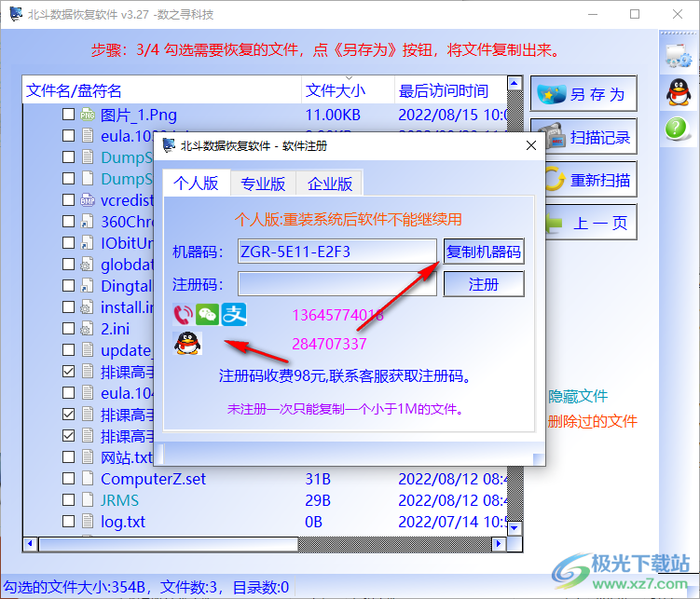Click the shortcut icon beside IObitUn entry
Viewport: 700px width, 599px height.
[87, 243]
